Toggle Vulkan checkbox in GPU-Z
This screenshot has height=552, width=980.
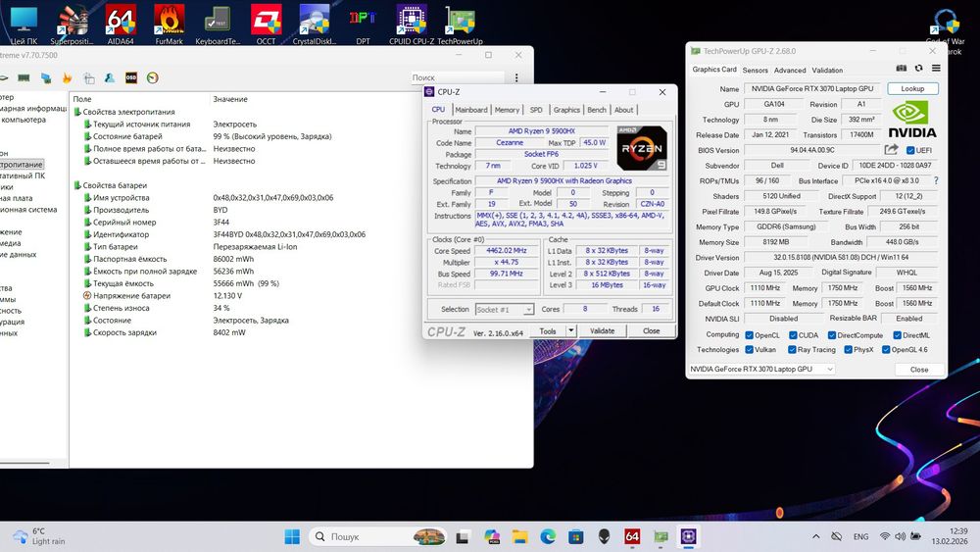click(x=749, y=349)
